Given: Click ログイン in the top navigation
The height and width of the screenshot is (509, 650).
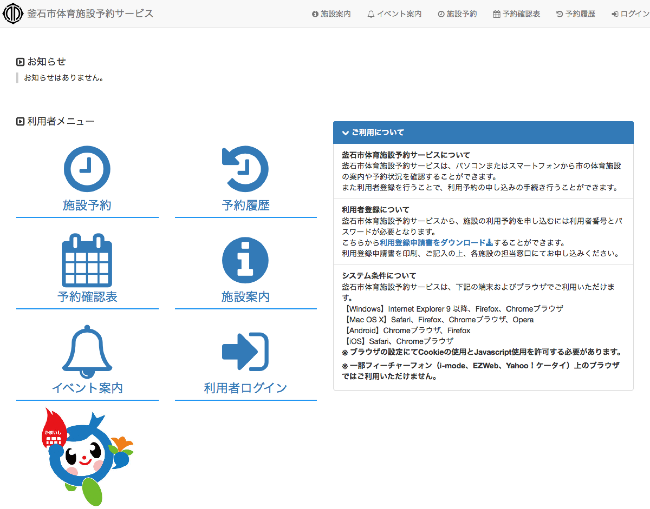Looking at the screenshot, I should pyautogui.click(x=630, y=14).
